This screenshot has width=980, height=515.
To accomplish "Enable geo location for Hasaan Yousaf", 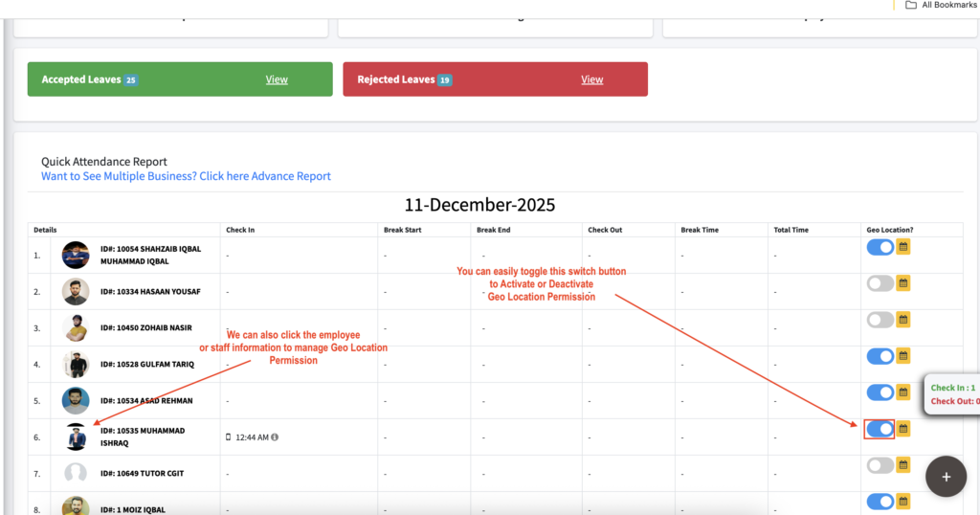I will pyautogui.click(x=880, y=283).
